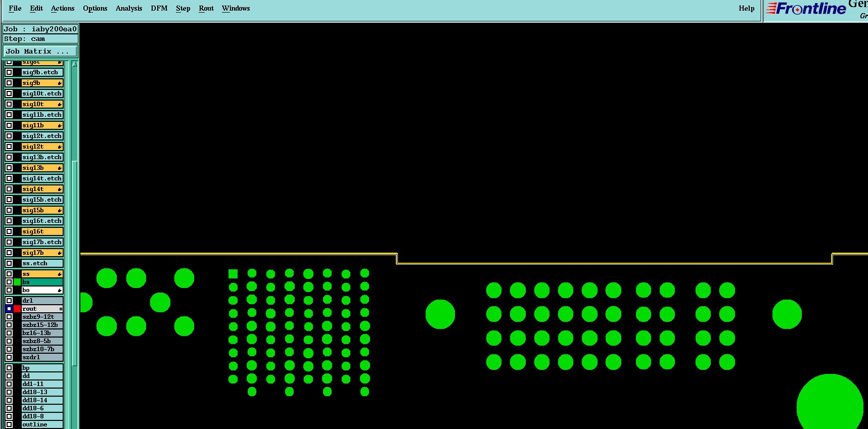
Task: Open the Edit menu
Action: tap(36, 8)
